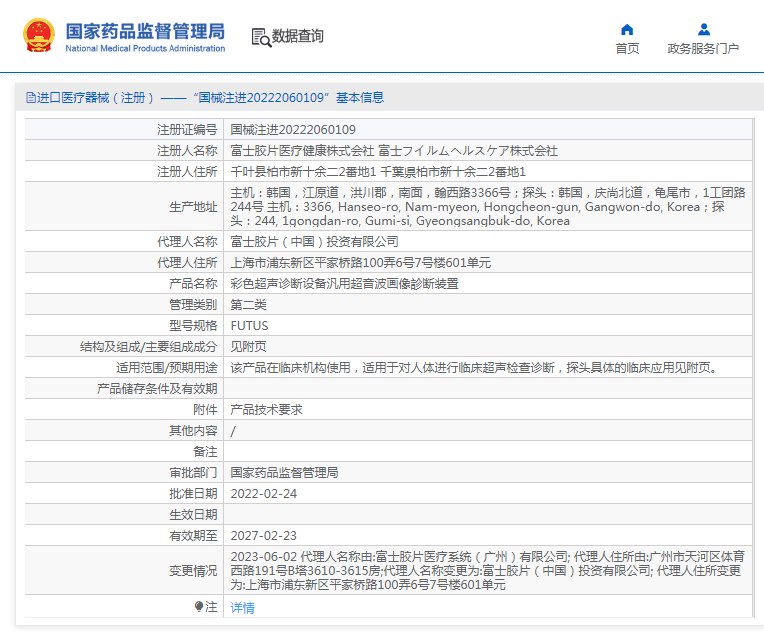Click the 注册人住所 label

(187, 172)
